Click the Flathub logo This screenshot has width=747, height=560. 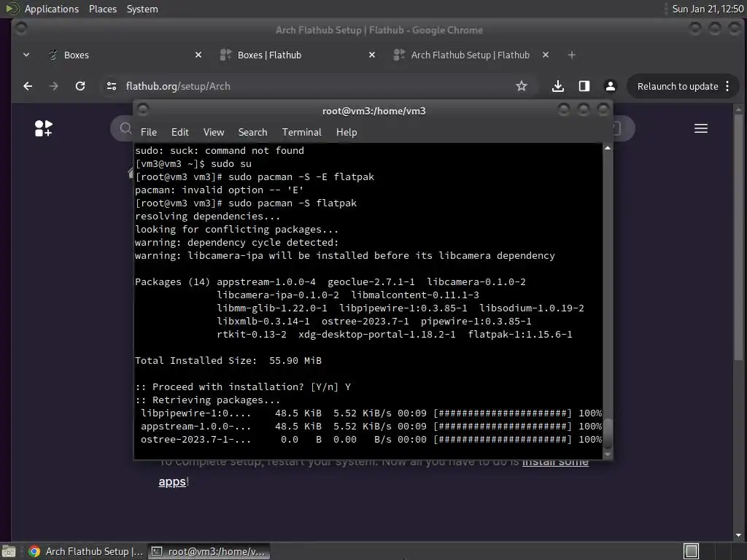coord(43,128)
